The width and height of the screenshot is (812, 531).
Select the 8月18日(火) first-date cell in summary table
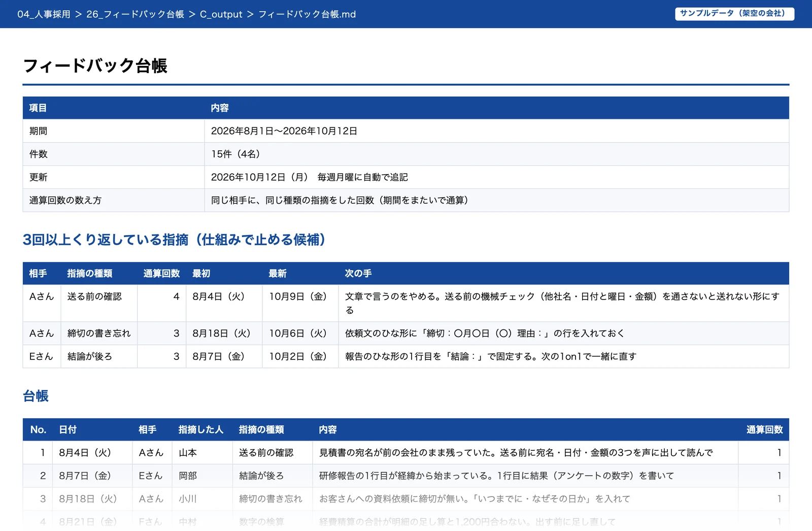224,333
